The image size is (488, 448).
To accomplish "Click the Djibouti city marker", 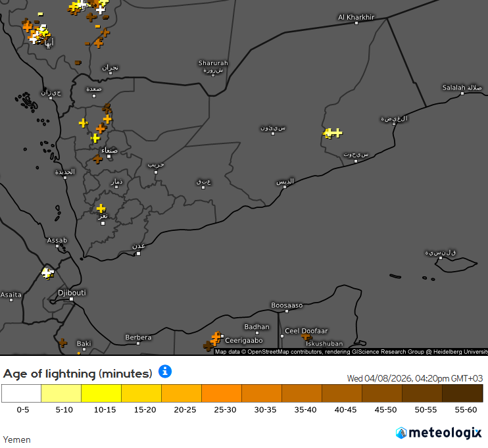I will pos(71,299).
